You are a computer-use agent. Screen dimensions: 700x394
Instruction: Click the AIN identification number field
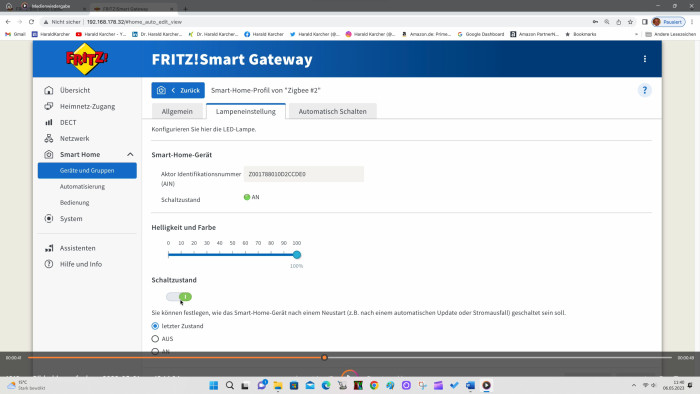point(304,174)
